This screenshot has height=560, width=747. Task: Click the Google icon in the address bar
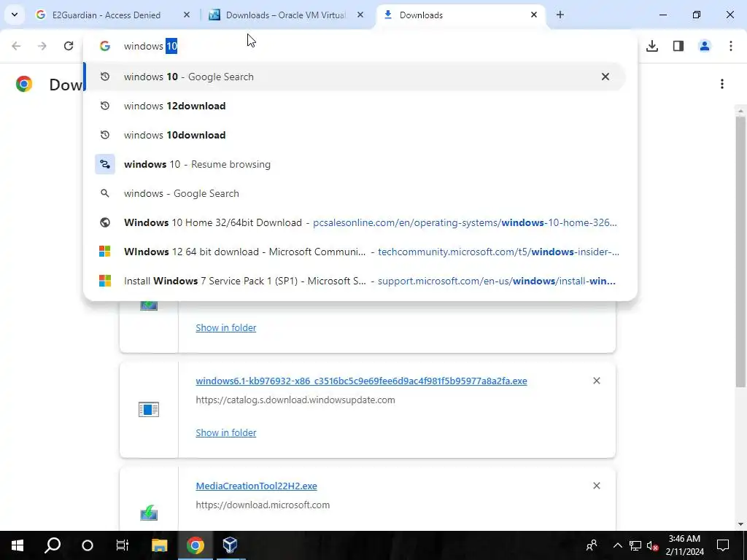(x=105, y=46)
